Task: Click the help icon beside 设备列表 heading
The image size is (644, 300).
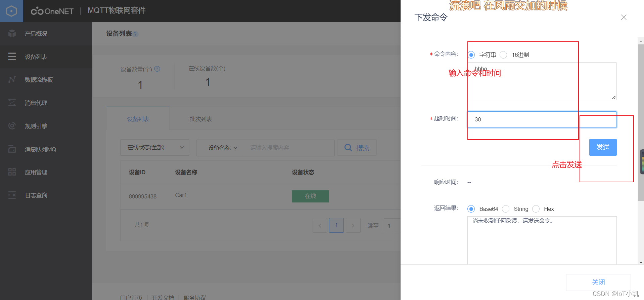Action: point(135,34)
